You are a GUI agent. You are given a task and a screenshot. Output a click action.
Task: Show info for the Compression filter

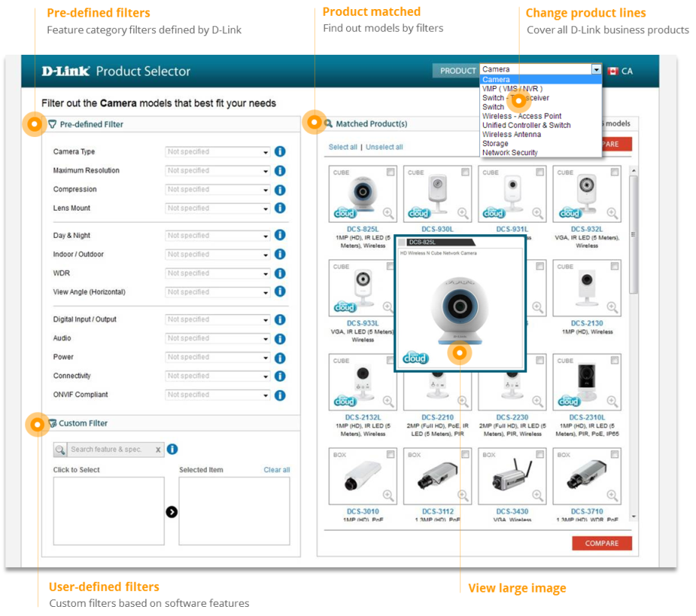tap(280, 190)
